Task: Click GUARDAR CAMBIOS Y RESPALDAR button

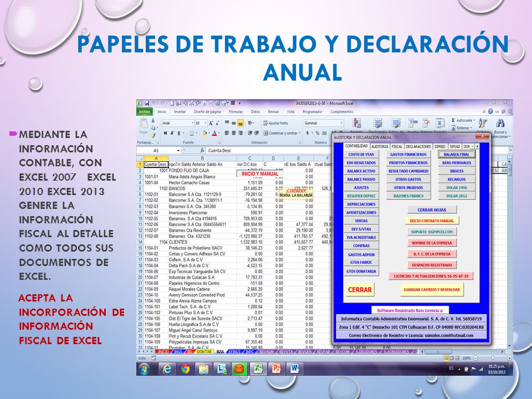Action: click(x=432, y=290)
